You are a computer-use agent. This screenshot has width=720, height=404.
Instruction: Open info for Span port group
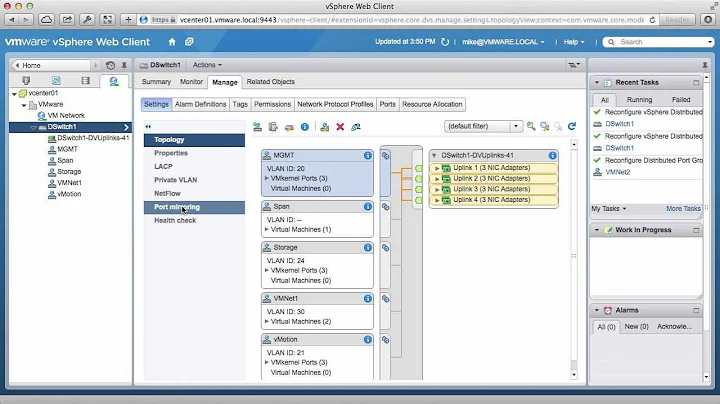click(x=368, y=207)
